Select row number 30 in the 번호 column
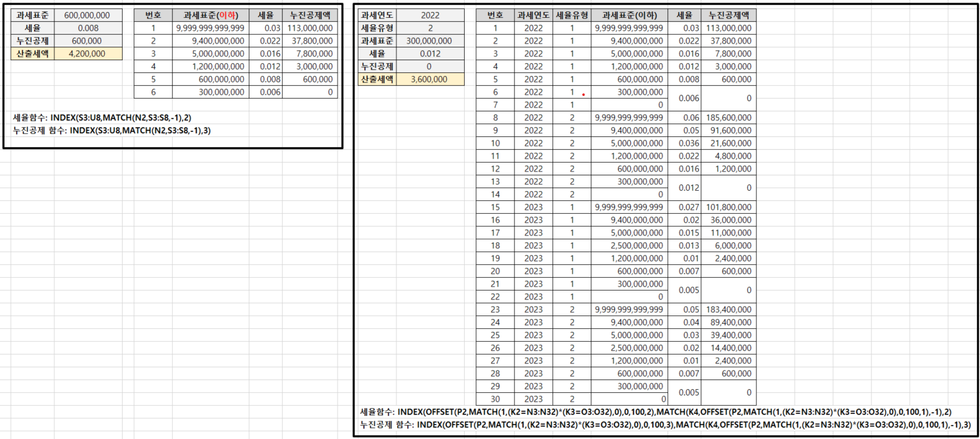 (x=495, y=399)
